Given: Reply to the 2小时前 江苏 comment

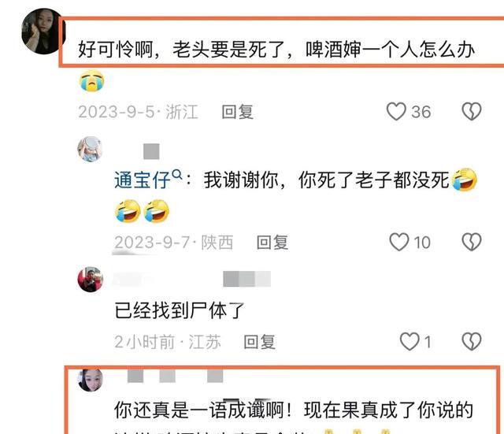Looking at the screenshot, I should (259, 342).
